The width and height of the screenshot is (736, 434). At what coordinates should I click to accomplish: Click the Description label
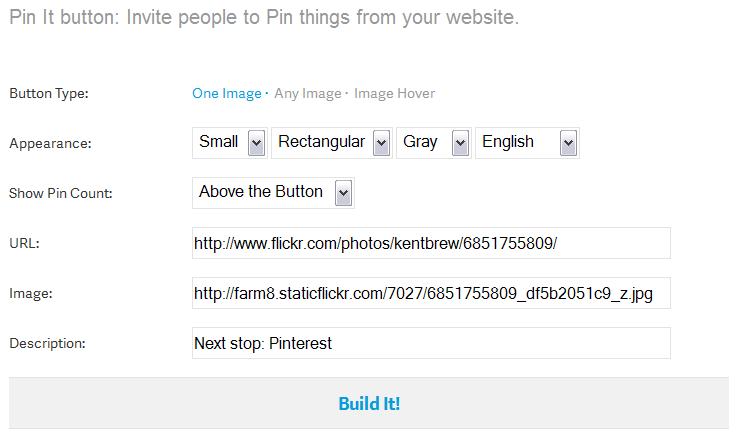click(47, 343)
